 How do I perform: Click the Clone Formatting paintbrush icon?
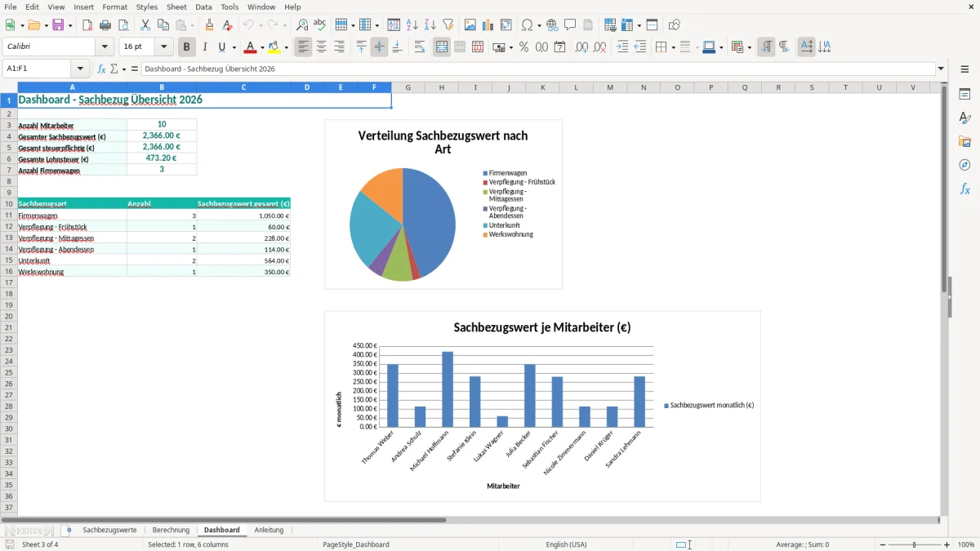coord(210,25)
